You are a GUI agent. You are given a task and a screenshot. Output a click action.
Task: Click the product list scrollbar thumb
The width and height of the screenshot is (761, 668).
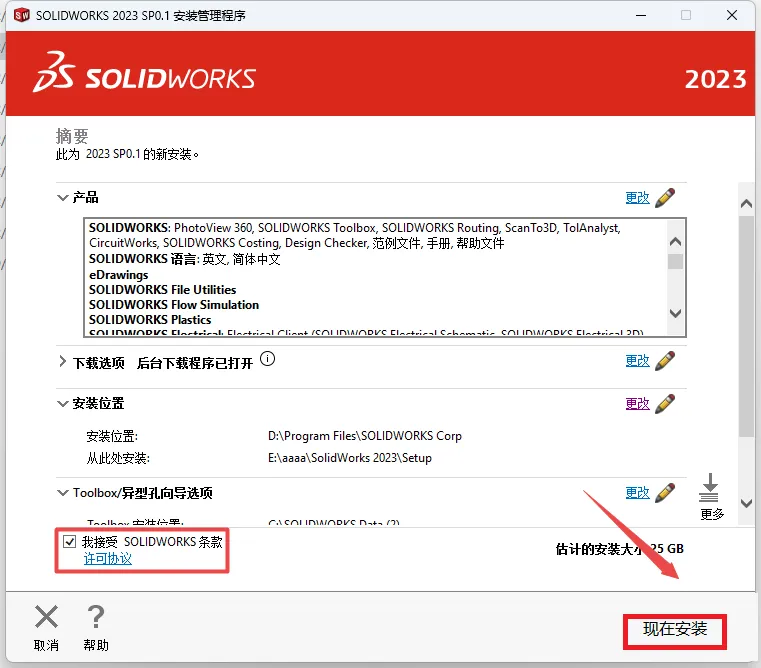point(675,261)
